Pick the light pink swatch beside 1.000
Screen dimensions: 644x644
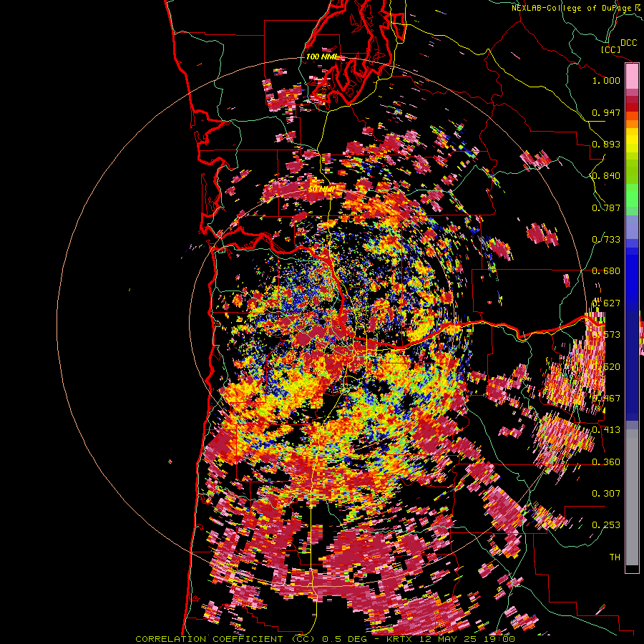[632, 77]
